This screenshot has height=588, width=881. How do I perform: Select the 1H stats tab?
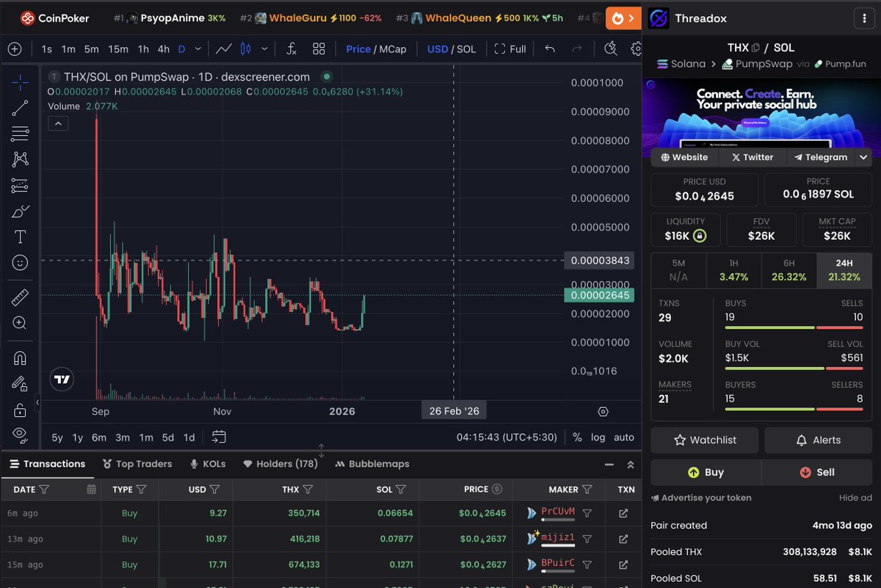[733, 269]
